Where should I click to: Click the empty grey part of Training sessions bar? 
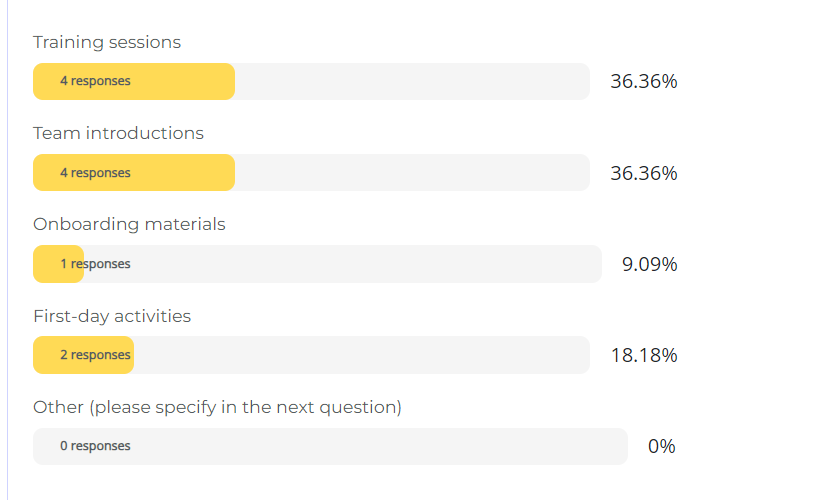[x=410, y=81]
